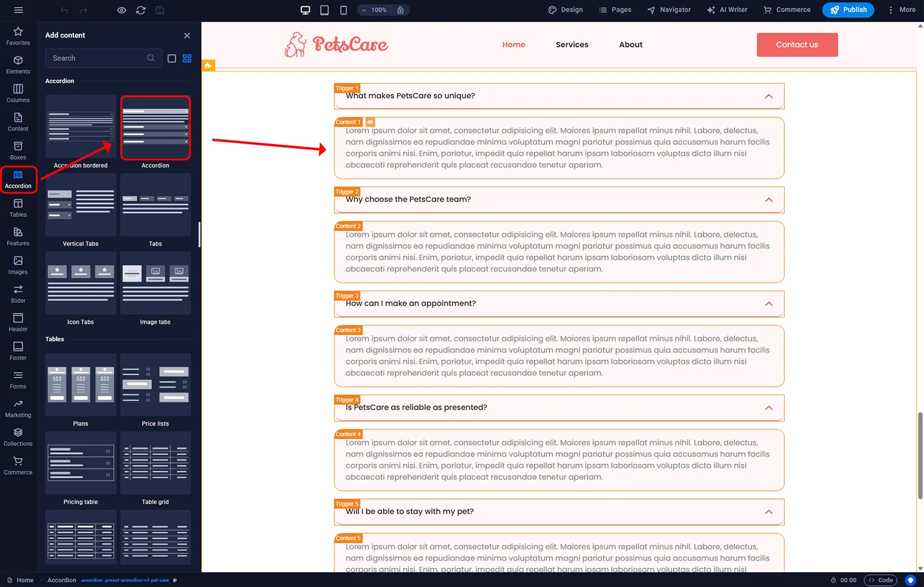Collapse the 'How can I make an appointment?' chevron

tap(769, 304)
